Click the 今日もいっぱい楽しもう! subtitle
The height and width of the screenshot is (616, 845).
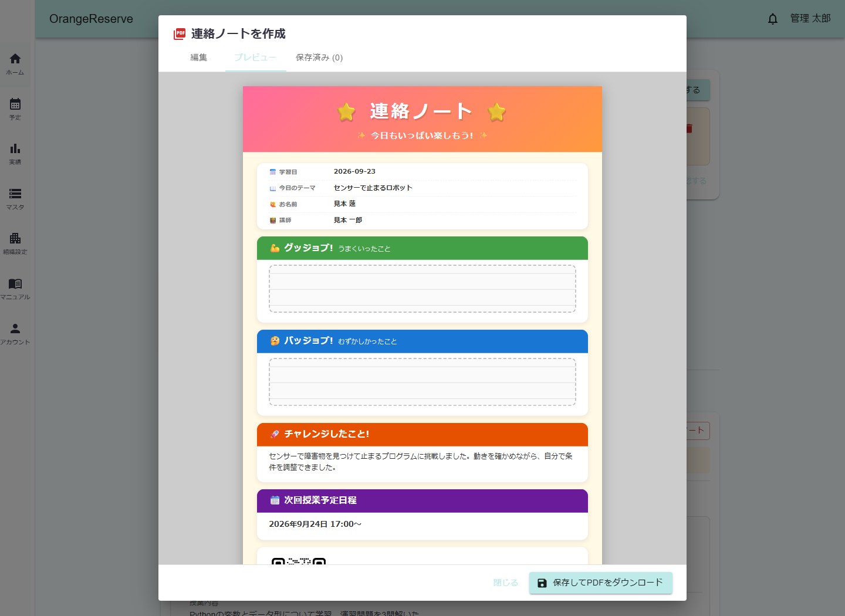click(422, 136)
